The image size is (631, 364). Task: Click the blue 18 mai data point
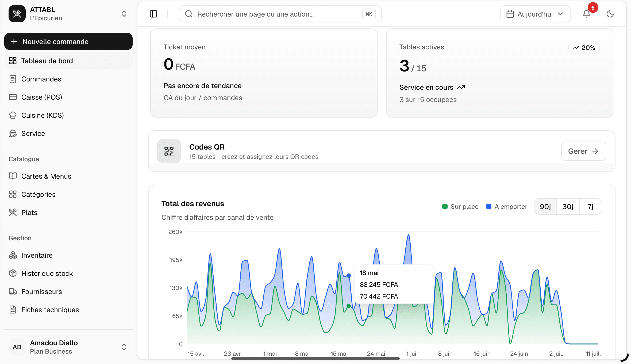(x=349, y=275)
